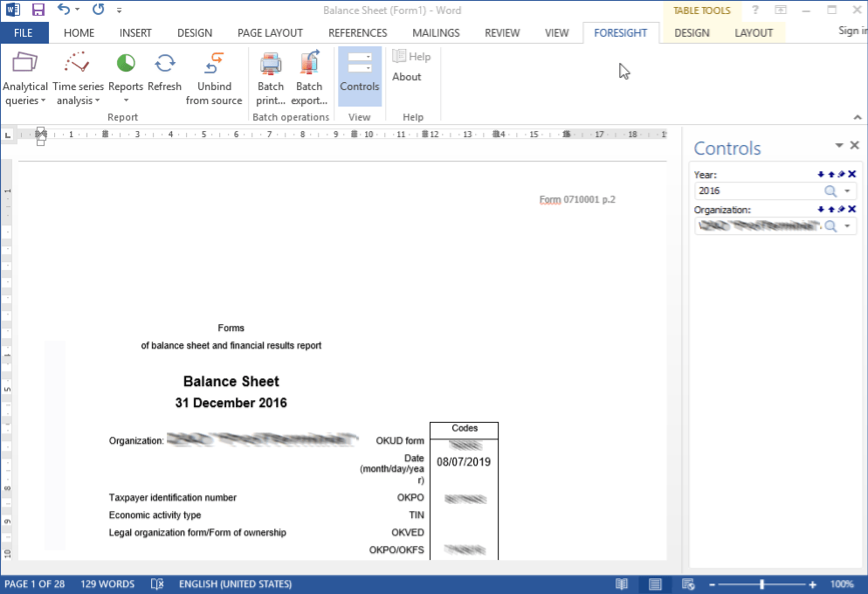Screen dimensions: 868x594
Task: Open Controls pane options arrow
Action: coord(839,146)
